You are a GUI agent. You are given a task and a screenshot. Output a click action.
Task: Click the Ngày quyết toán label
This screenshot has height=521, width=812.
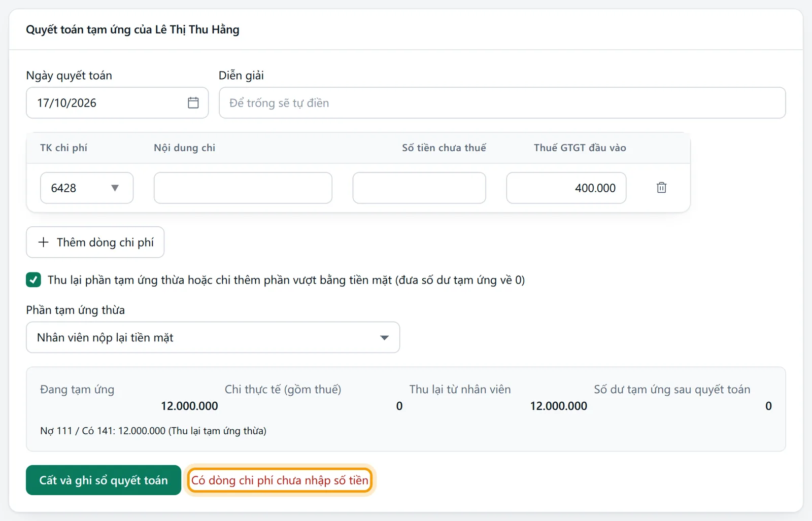(x=69, y=75)
